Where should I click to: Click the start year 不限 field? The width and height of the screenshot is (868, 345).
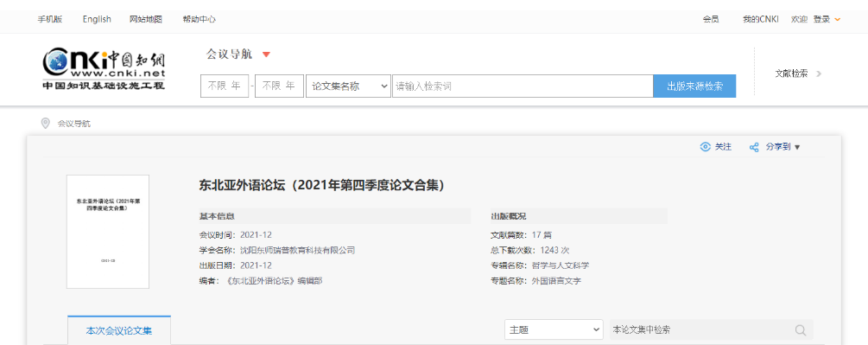coord(225,86)
